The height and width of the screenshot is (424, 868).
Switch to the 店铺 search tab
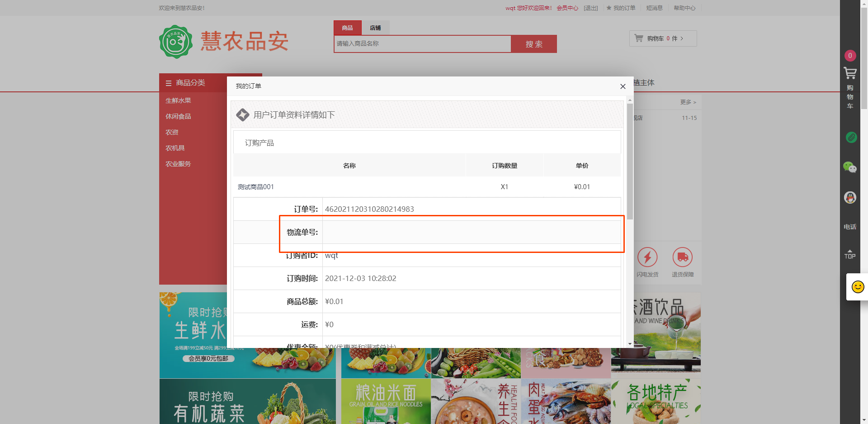(375, 28)
